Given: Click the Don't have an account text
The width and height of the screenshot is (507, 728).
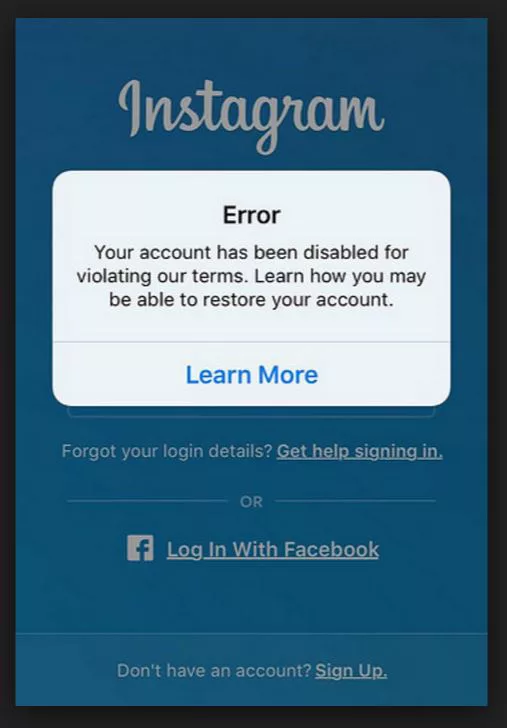Looking at the screenshot, I should pos(214,671).
